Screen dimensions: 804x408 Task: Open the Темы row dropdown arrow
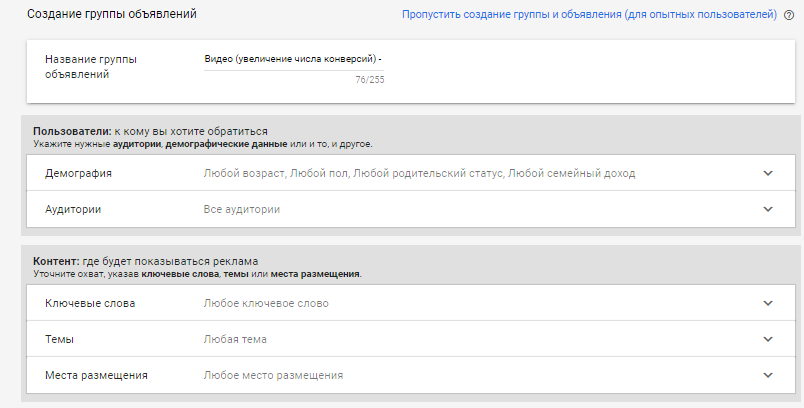click(768, 339)
